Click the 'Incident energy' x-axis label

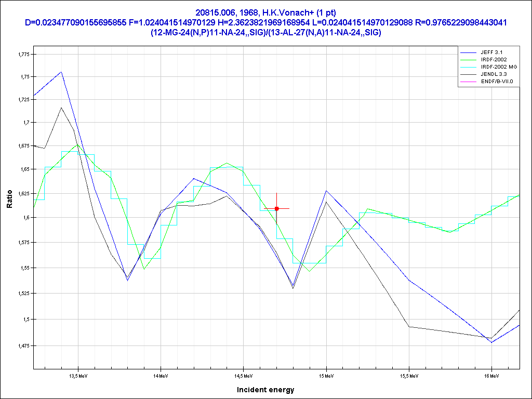click(265, 389)
